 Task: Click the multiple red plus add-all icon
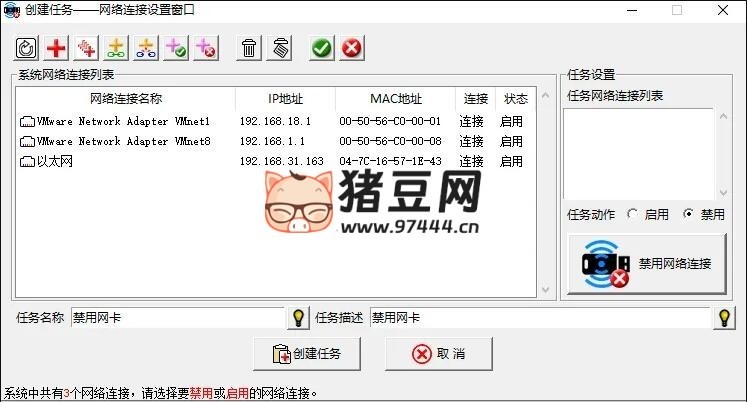coord(87,47)
